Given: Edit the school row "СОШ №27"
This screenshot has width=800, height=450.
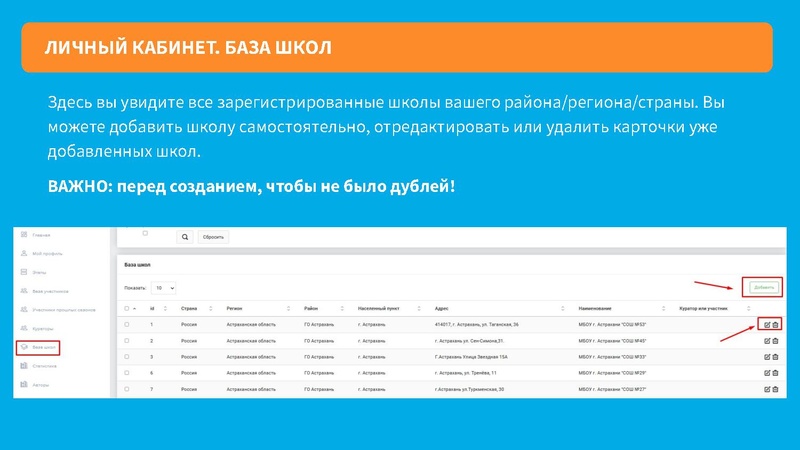Looking at the screenshot, I should coord(767,389).
